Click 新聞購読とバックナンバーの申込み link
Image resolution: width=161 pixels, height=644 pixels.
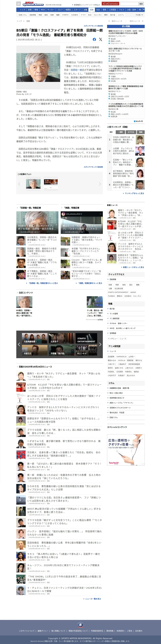coord(87,5)
